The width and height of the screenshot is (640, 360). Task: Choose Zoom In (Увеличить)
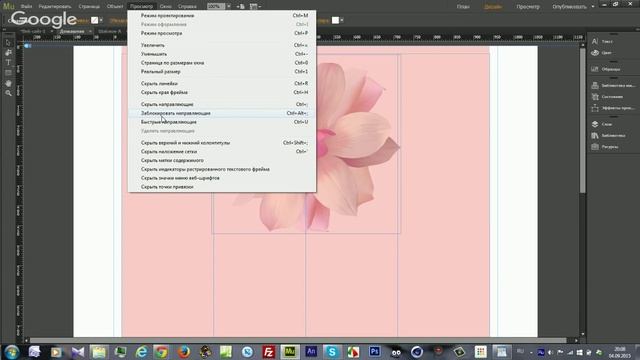coord(222,45)
